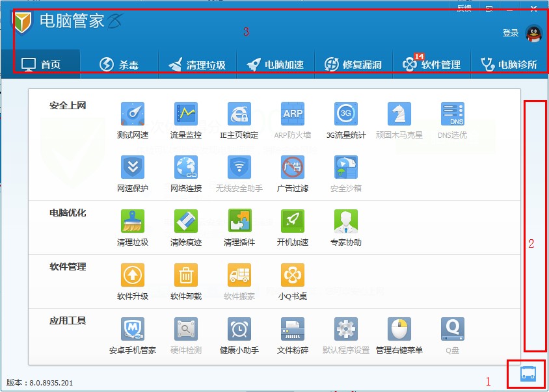Open 3G流量统计 tool
This screenshot has height=392, width=549.
pyautogui.click(x=346, y=121)
